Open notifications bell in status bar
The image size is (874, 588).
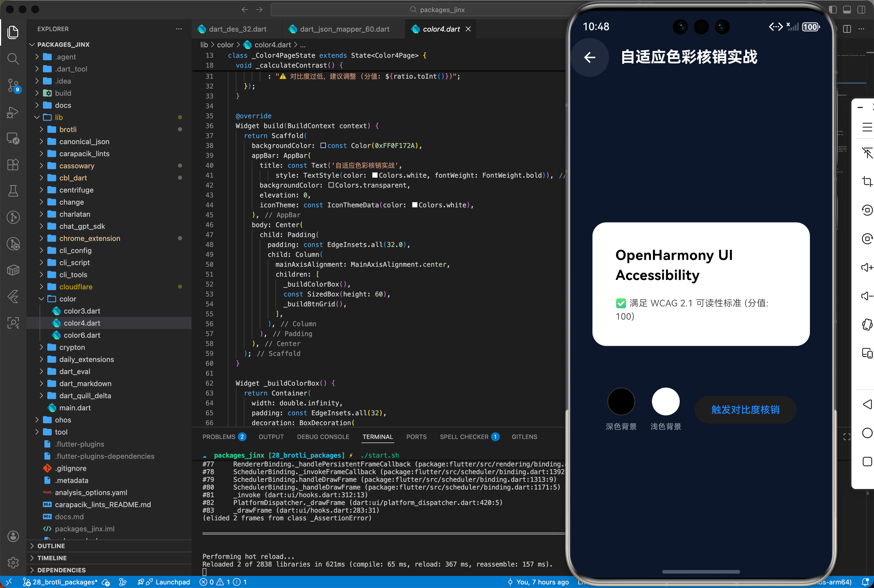865,582
